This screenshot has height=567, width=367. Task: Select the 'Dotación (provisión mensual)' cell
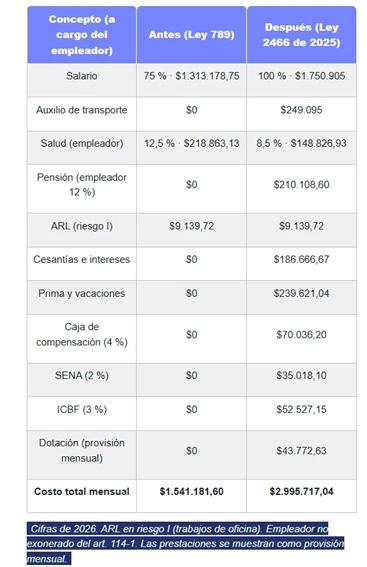tap(82, 455)
